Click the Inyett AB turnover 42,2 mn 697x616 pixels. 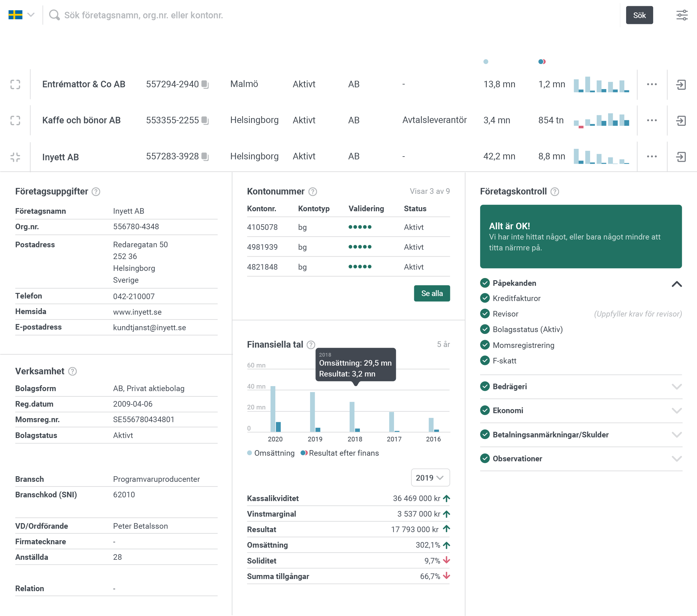pyautogui.click(x=499, y=156)
